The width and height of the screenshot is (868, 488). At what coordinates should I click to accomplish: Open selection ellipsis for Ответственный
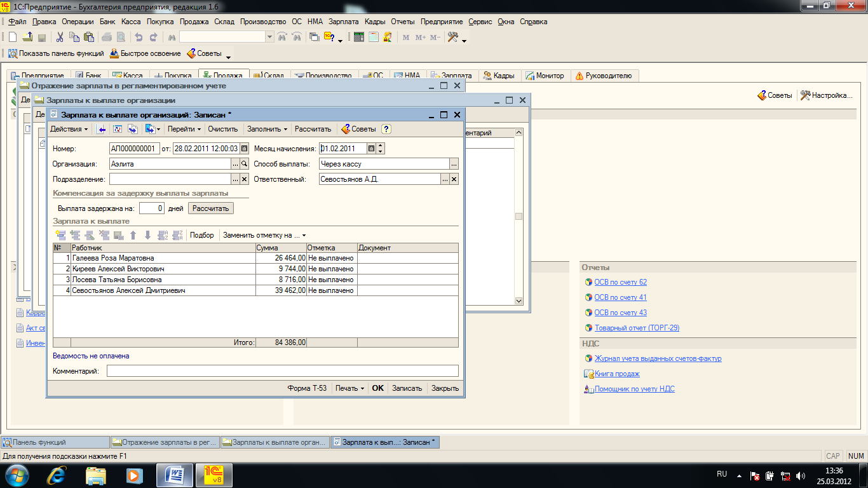pos(445,179)
